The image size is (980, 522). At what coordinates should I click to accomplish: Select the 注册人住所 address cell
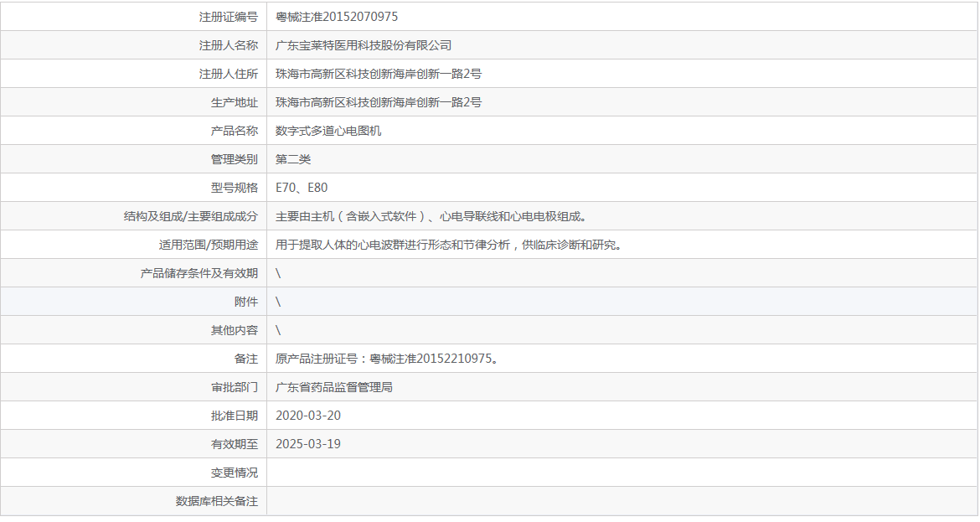[x=372, y=73]
